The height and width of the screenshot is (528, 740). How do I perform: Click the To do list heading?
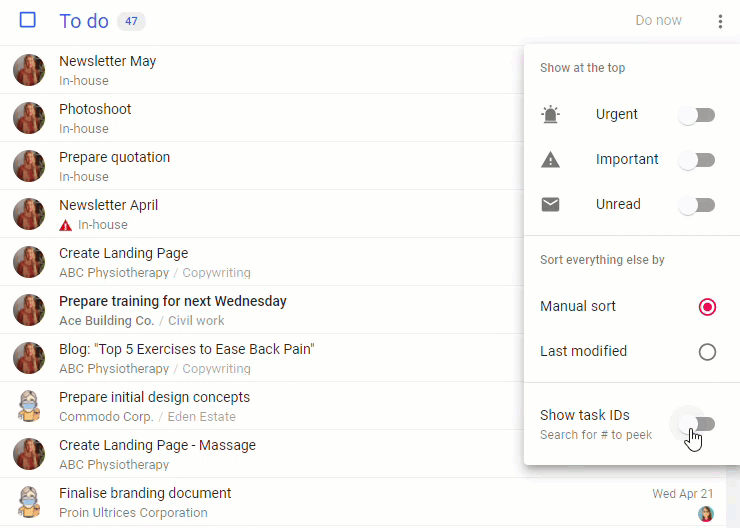coord(84,21)
